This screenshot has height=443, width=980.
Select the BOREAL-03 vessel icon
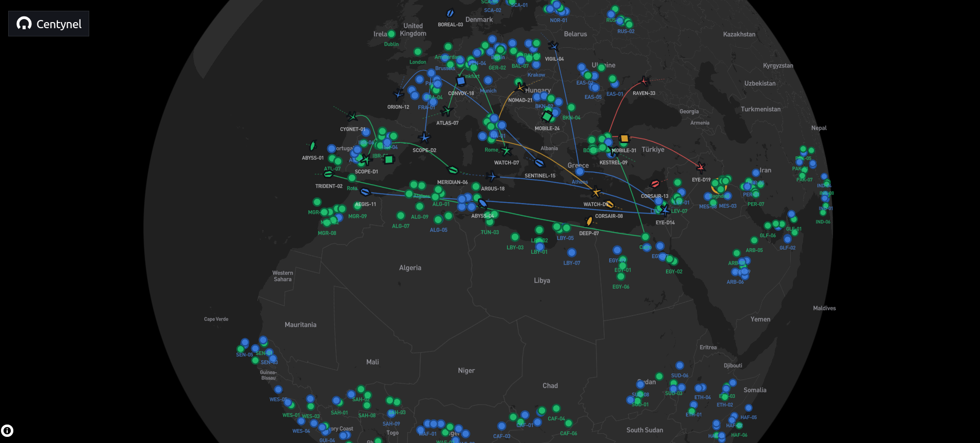click(450, 13)
